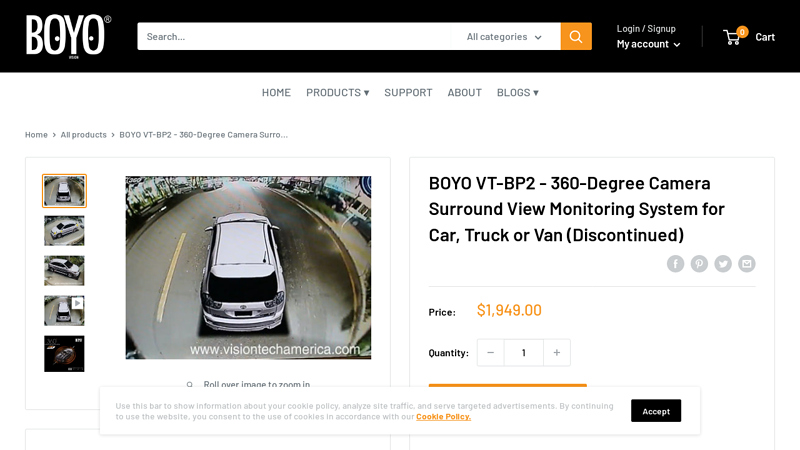Open the shopping cart icon
The image size is (800, 450).
[x=733, y=37]
